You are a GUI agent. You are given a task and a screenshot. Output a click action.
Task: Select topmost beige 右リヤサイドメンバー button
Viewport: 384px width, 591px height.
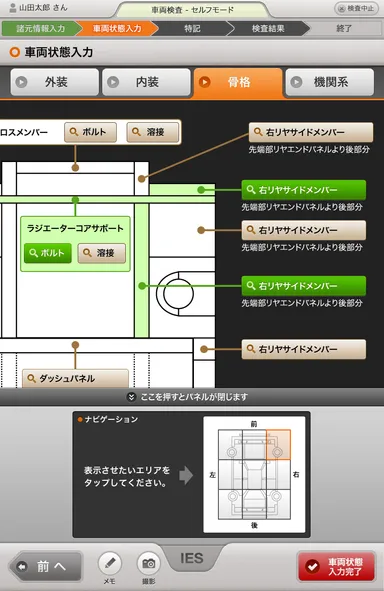pos(311,132)
